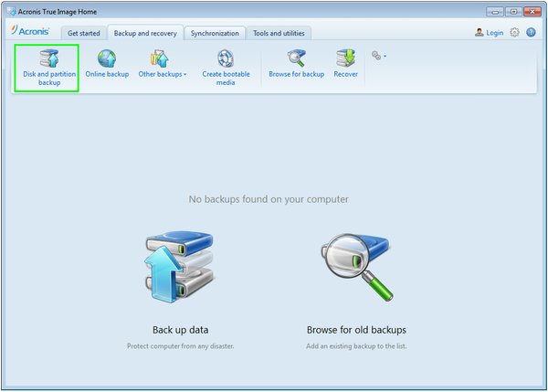Click the Acronis True Image Home title icon
Viewport: 548px width, 392px height.
point(11,12)
